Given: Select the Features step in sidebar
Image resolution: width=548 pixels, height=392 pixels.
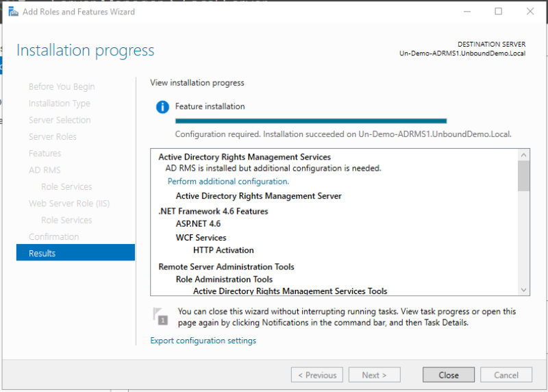Looking at the screenshot, I should (45, 154).
